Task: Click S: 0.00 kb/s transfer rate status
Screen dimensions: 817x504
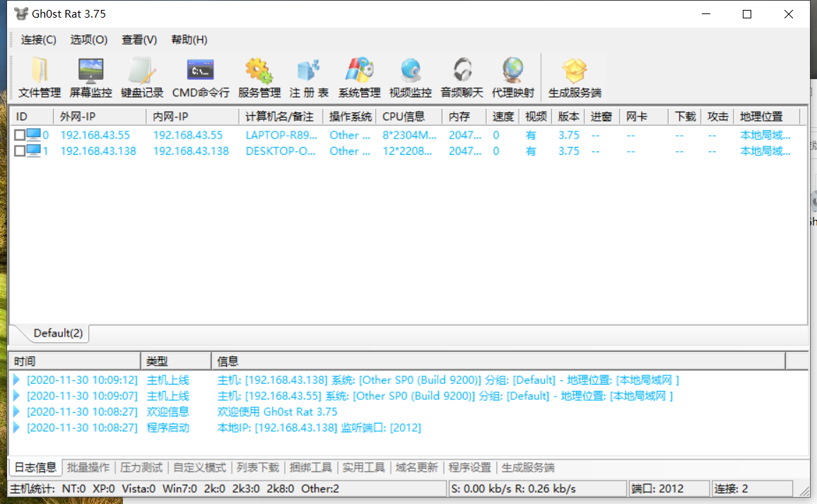Action: pos(537,489)
